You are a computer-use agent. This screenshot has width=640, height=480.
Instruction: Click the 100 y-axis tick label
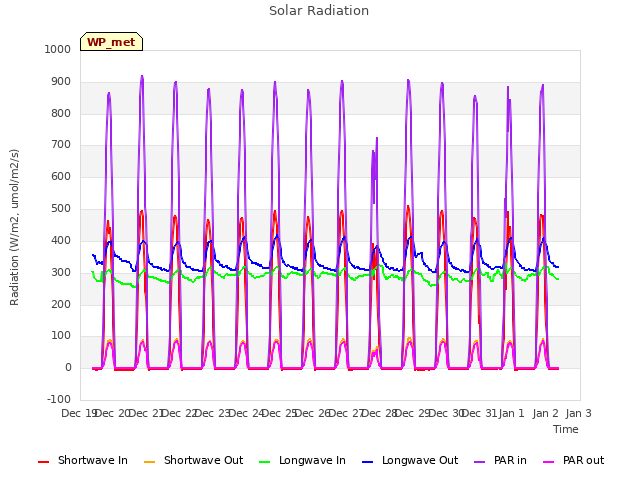point(60,336)
